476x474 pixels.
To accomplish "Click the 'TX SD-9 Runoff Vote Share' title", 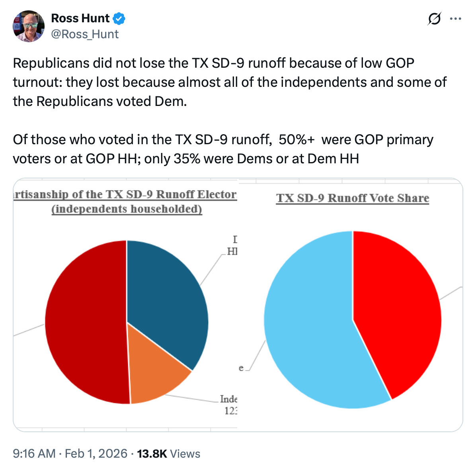I will click(353, 198).
